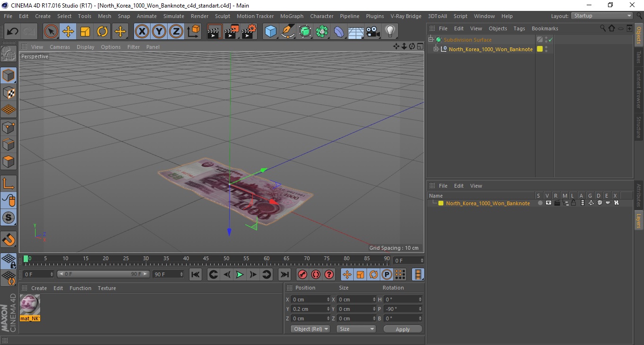
Task: Select the North_Korea_1000_Won_Banknote layer row
Action: pos(530,203)
